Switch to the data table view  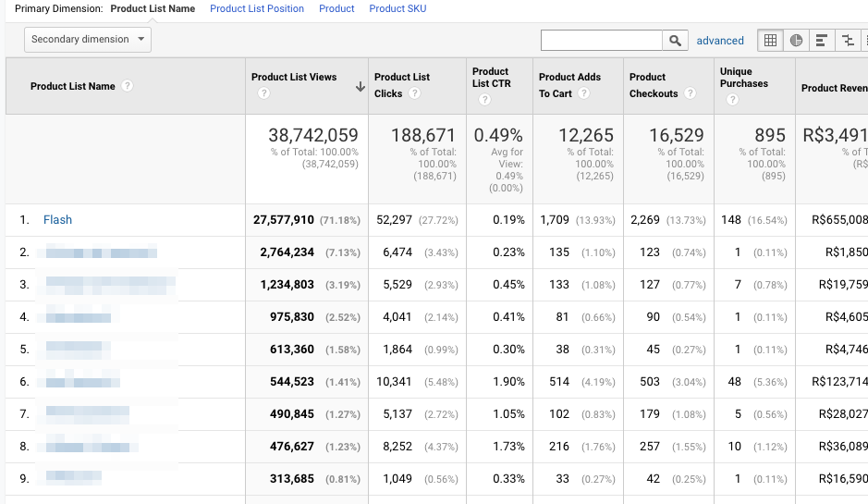[769, 41]
